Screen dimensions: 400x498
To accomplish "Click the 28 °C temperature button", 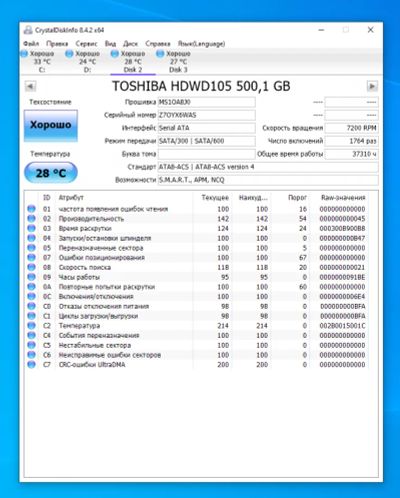I will pyautogui.click(x=51, y=173).
